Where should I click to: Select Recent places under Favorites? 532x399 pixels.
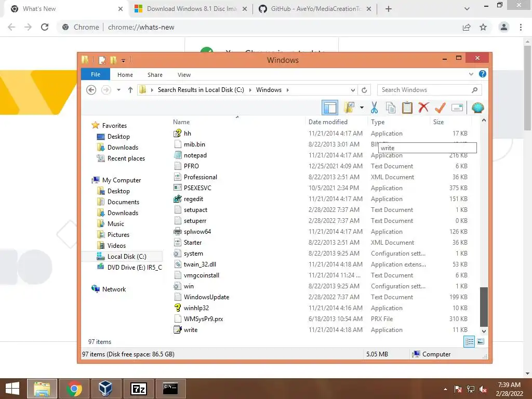click(x=126, y=158)
